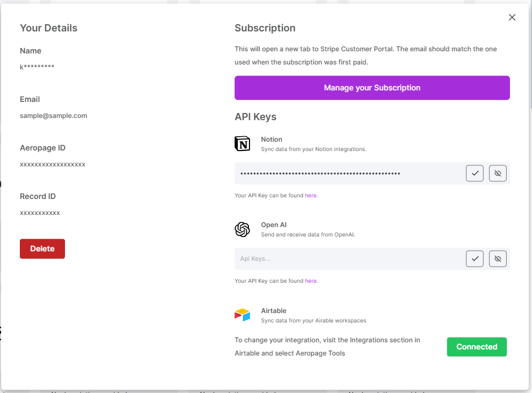532x393 pixels.
Task: Click the Notion logo icon
Action: pyautogui.click(x=242, y=144)
